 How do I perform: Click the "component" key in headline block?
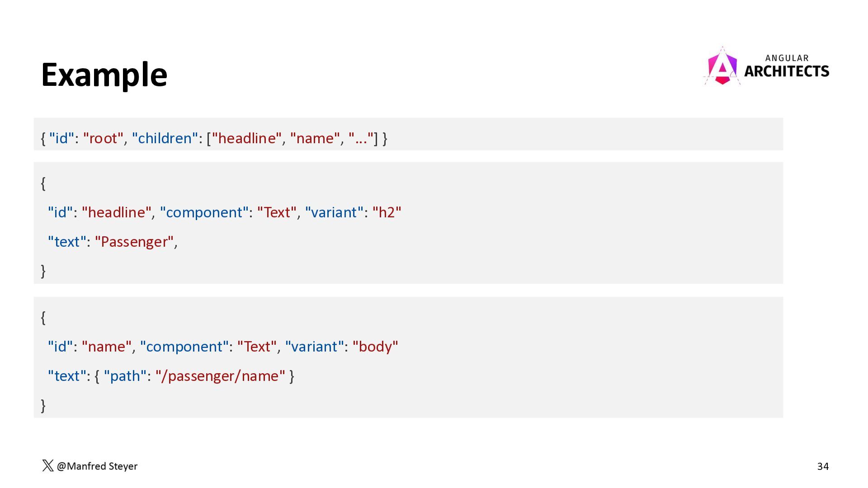click(204, 212)
